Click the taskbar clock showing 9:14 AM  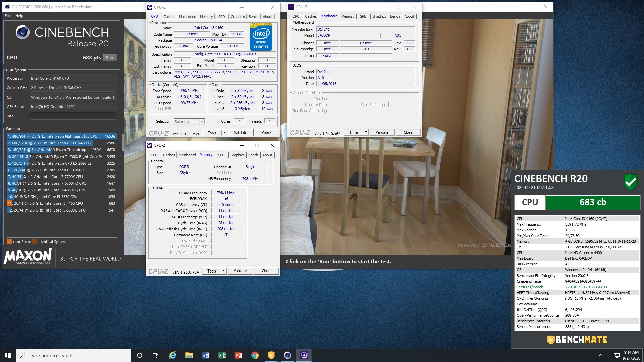click(x=631, y=355)
